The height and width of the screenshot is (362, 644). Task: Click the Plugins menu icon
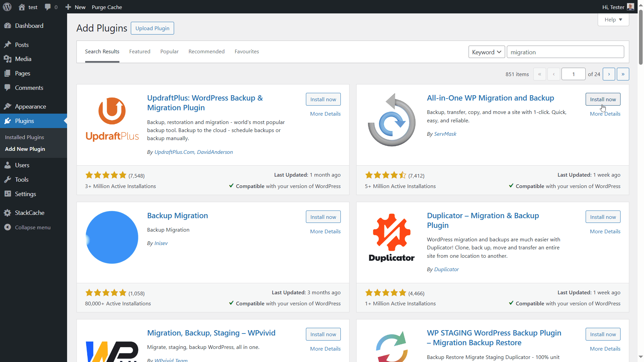[x=9, y=121]
